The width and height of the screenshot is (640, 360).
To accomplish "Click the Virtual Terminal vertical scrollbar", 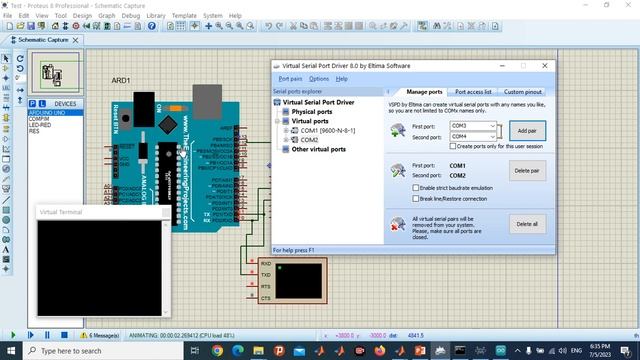I will tap(166, 268).
